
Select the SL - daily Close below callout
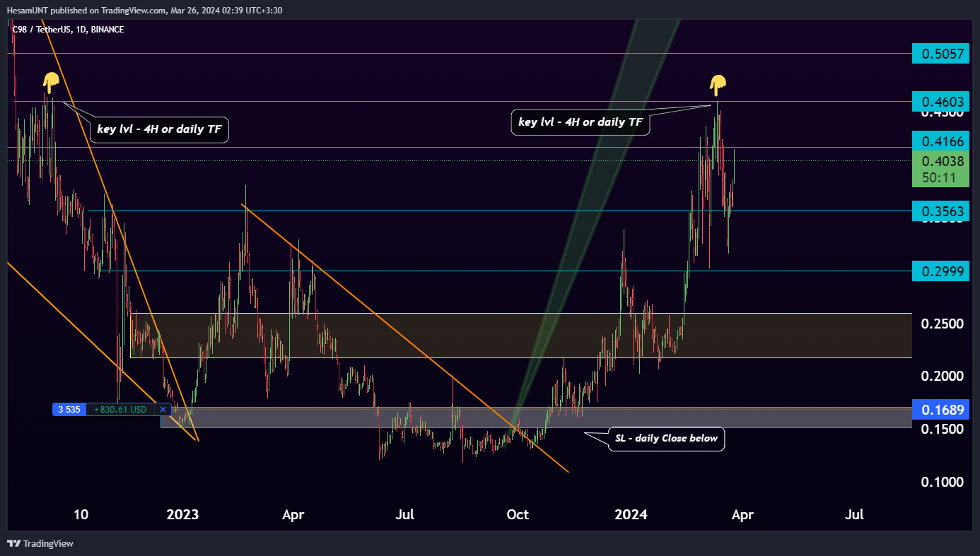tap(666, 438)
